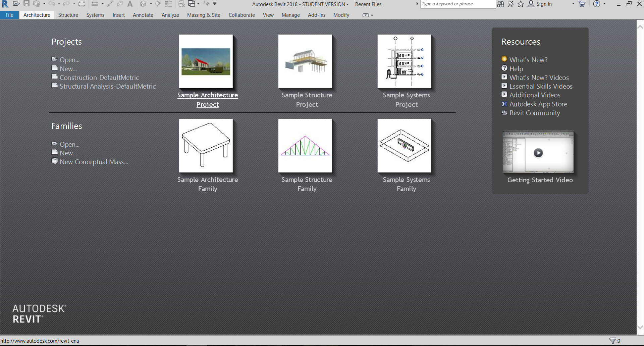Image resolution: width=644 pixels, height=346 pixels.
Task: Click the Print icon in the toolbar
Action: click(82, 4)
